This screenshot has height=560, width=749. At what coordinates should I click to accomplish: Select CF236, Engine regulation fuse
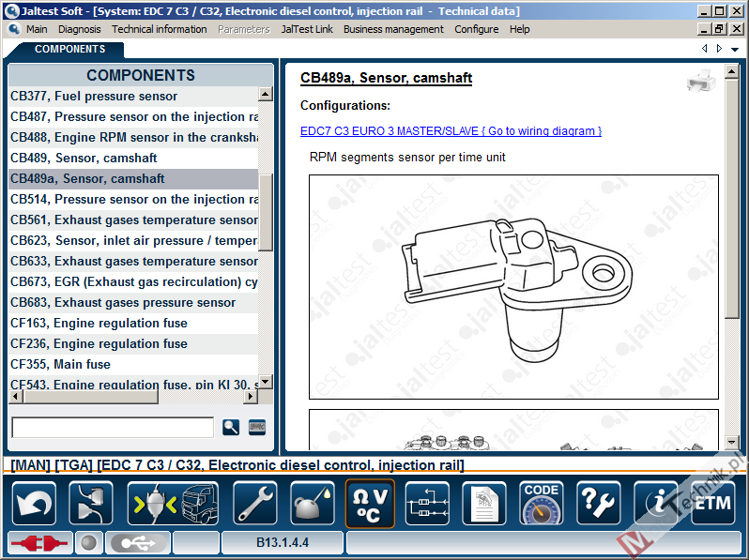click(x=133, y=343)
